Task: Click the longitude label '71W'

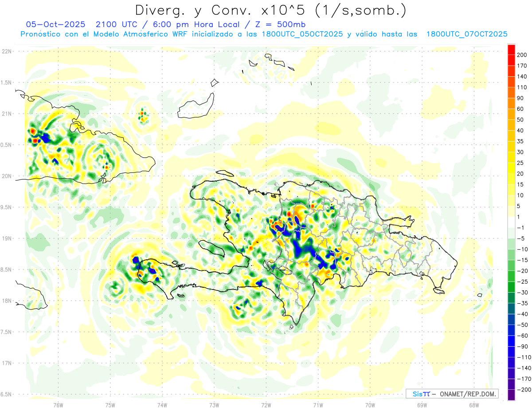Action: pos(318,405)
